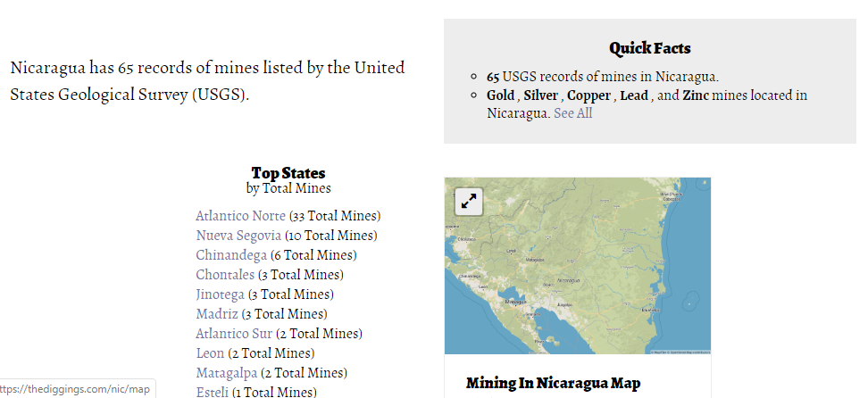Click the map attribution text in corner

680,352
